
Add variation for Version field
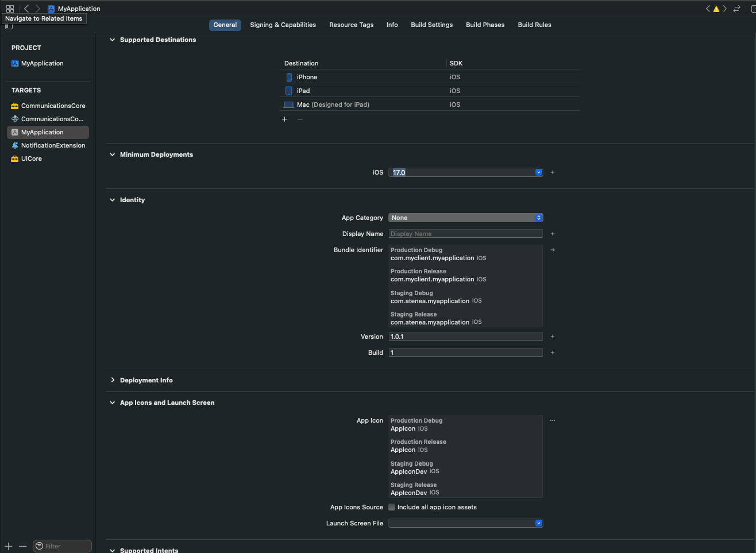[x=553, y=337]
